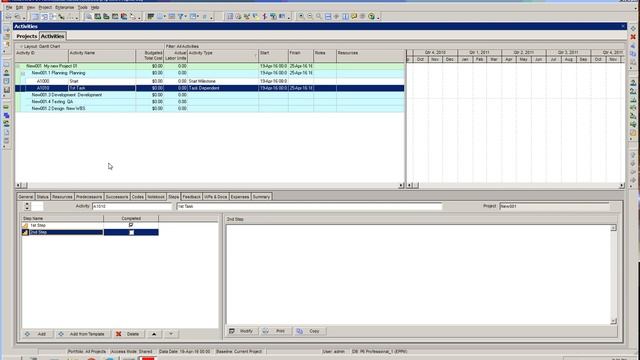Open the Predecessors details tab
Image resolution: width=640 pixels, height=360 pixels.
pyautogui.click(x=89, y=197)
